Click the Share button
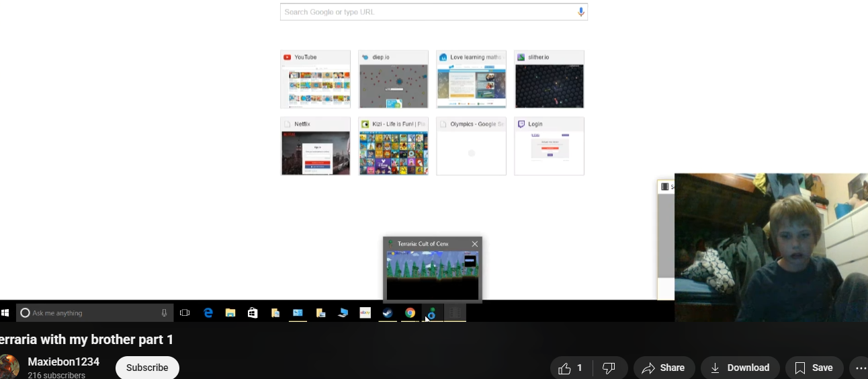The height and width of the screenshot is (379, 868). 664,368
